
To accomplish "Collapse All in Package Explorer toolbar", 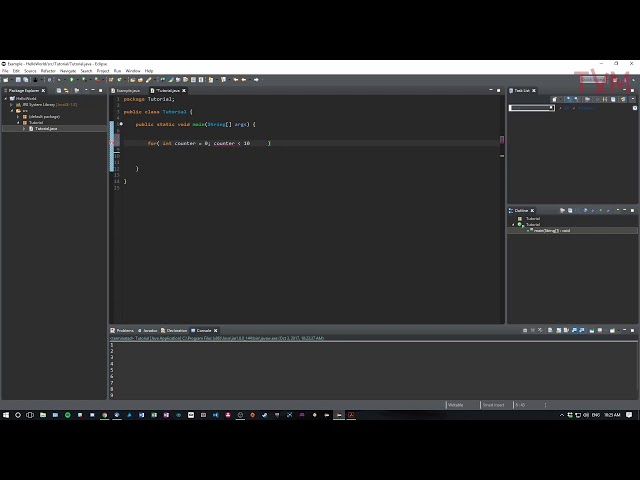I will pyautogui.click(x=59, y=90).
